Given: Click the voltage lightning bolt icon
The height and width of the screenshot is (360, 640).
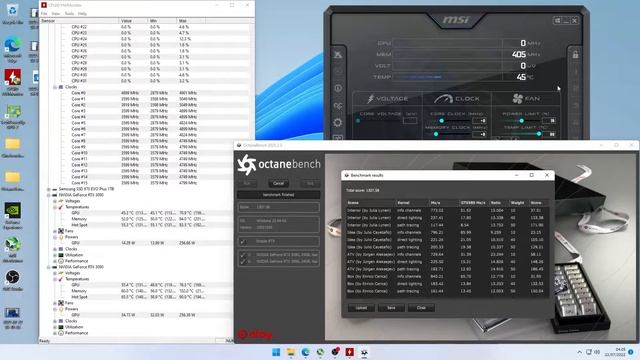Looking at the screenshot, I should [x=371, y=98].
